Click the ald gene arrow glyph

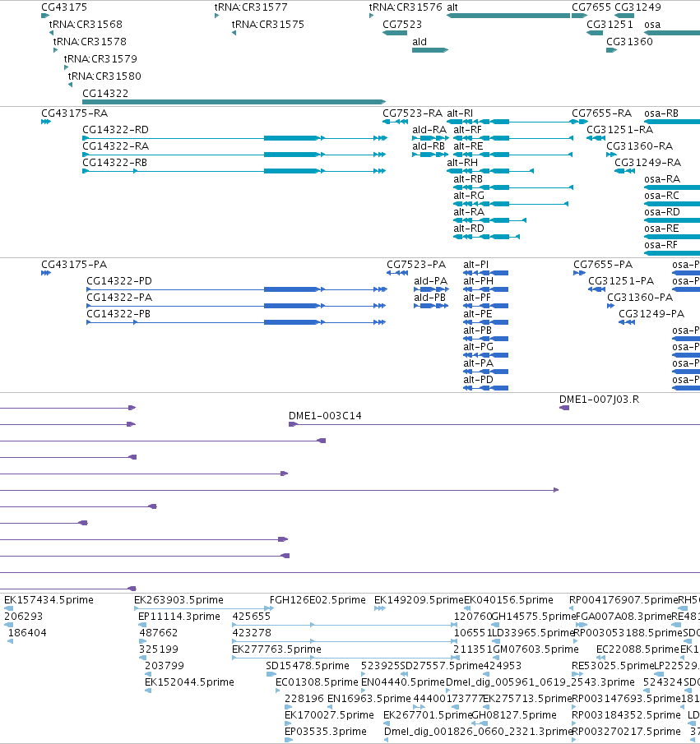(x=429, y=50)
